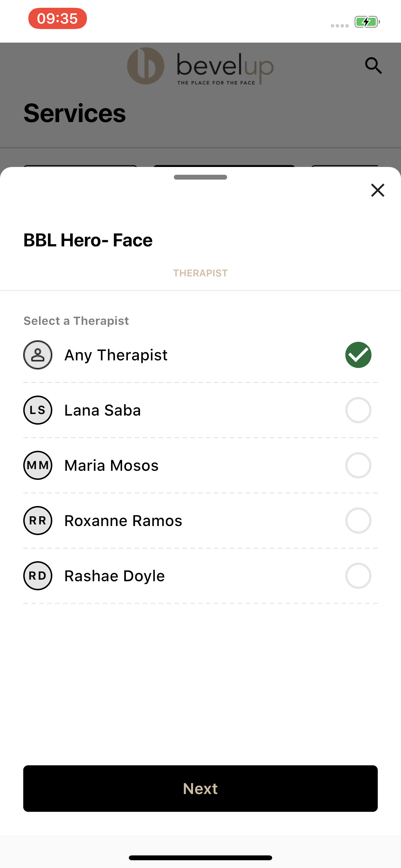Open the search magnifier icon
This screenshot has width=401, height=868.
(373, 66)
